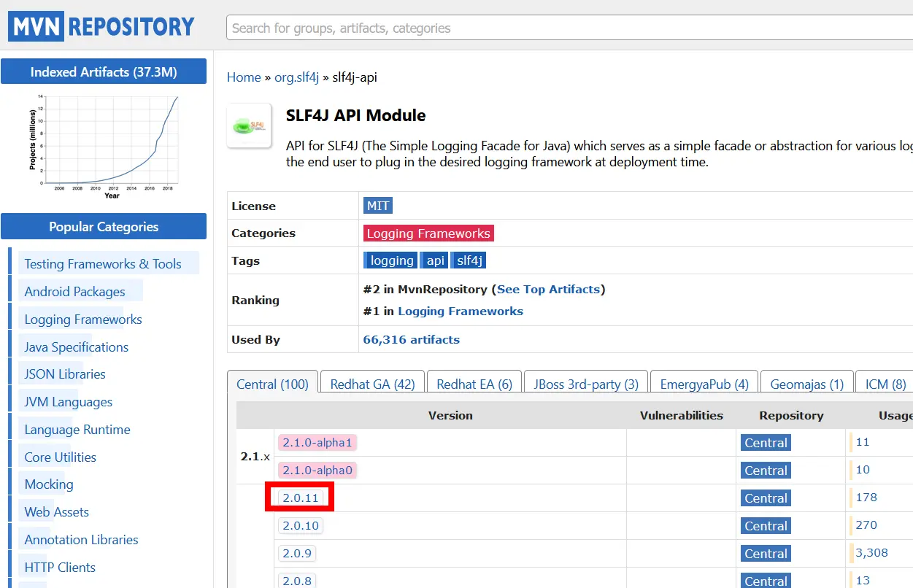This screenshot has height=588, width=913.
Task: Open the Logging Frameworks category badge
Action: [428, 233]
